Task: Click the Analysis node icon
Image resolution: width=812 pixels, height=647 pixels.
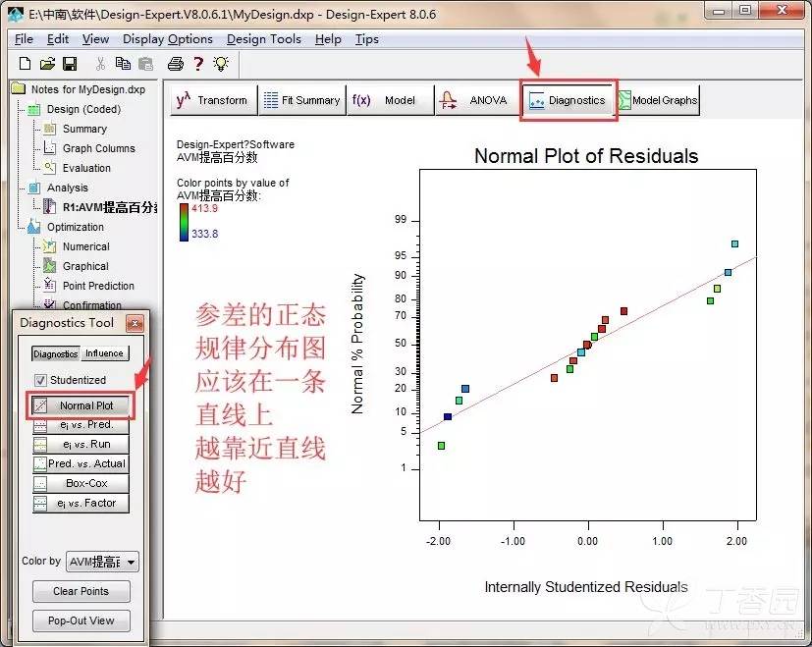Action: click(33, 188)
